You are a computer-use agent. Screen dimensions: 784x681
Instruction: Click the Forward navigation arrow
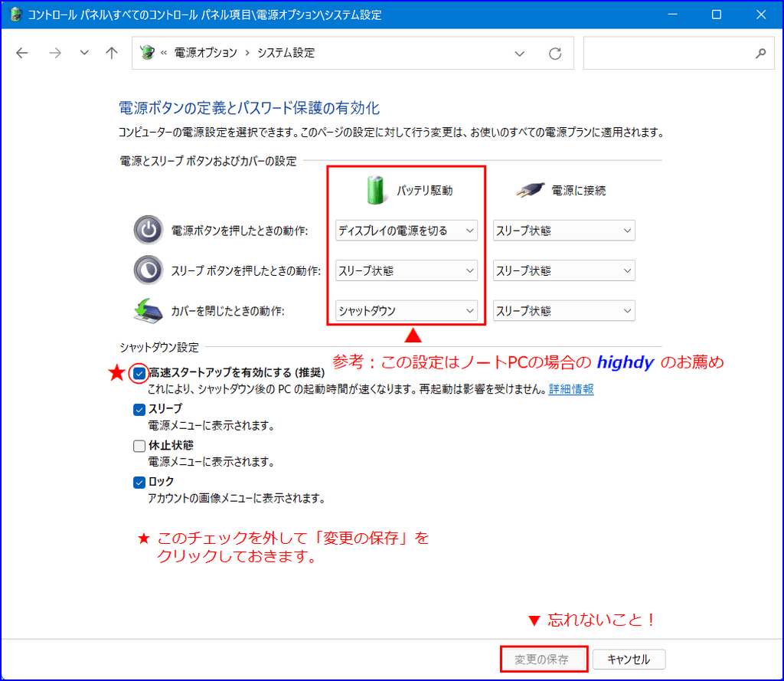(x=54, y=53)
